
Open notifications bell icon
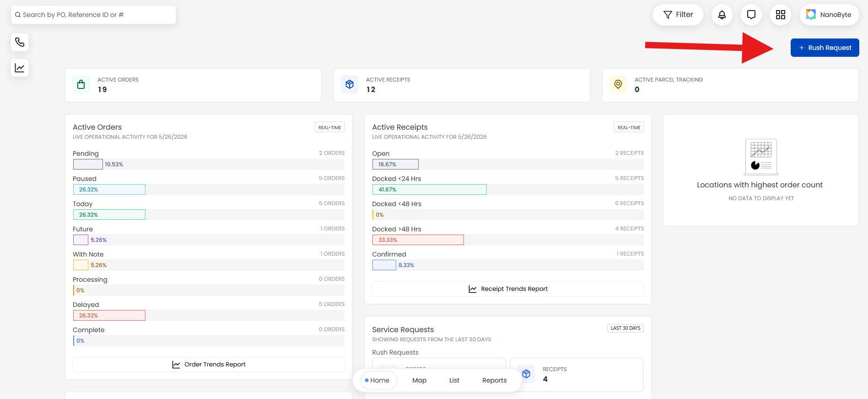(x=722, y=15)
